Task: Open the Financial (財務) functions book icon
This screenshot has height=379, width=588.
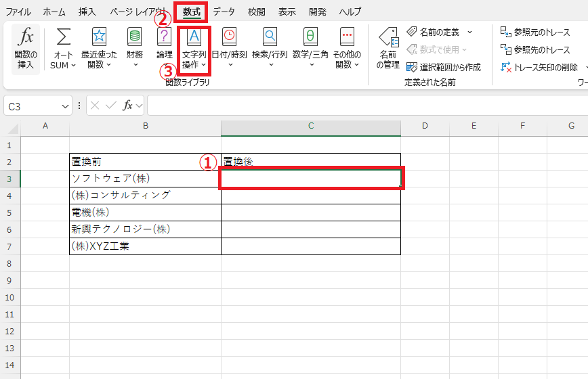Action: click(x=134, y=37)
